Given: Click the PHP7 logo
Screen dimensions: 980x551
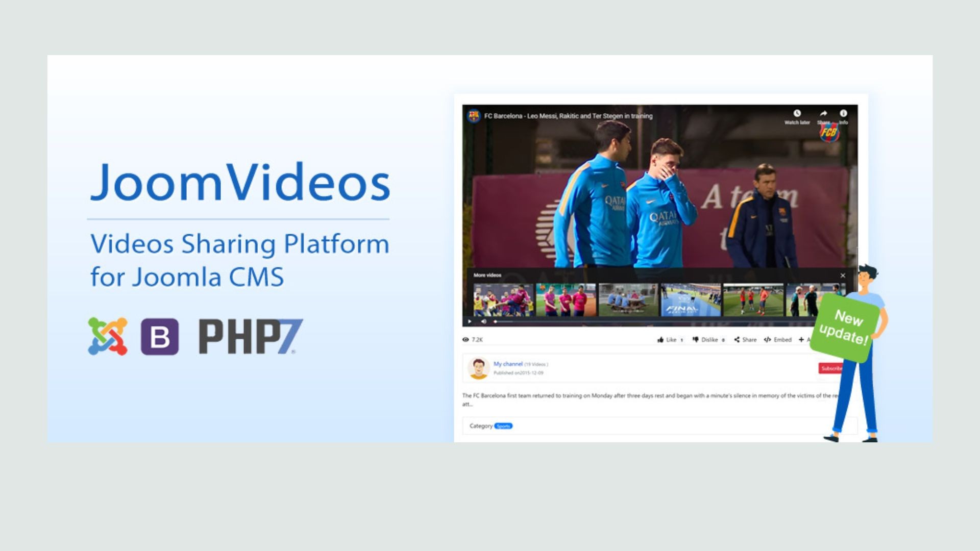Looking at the screenshot, I should tap(250, 337).
